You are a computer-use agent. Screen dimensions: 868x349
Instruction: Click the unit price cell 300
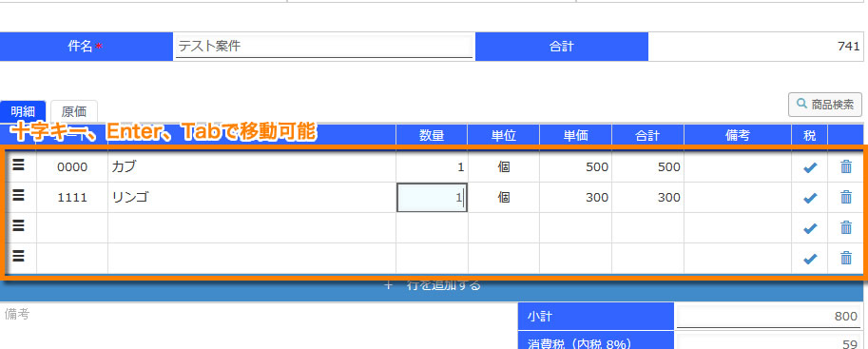(576, 198)
